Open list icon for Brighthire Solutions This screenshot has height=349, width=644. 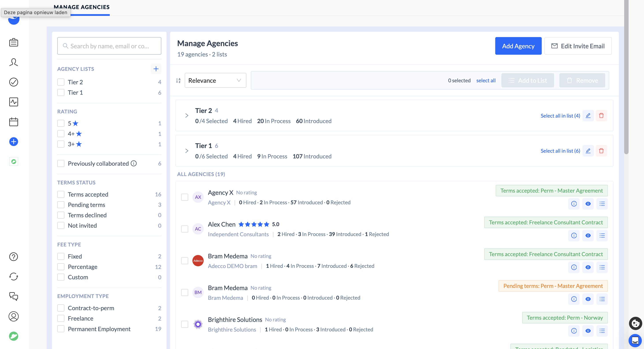(x=602, y=331)
